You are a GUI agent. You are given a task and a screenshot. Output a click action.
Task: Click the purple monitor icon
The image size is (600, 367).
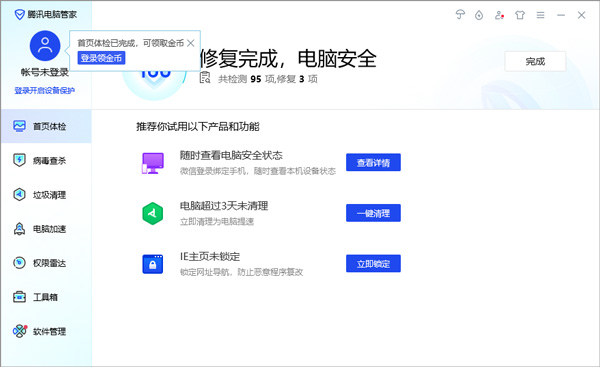(153, 163)
